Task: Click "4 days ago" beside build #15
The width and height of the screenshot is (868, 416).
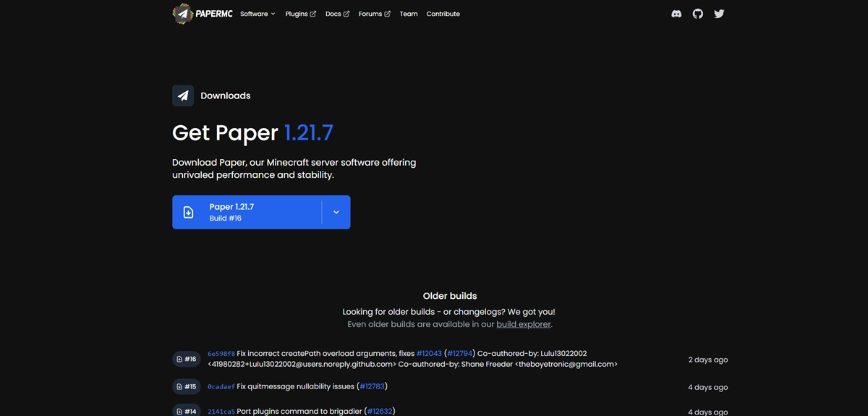Action: [x=708, y=387]
